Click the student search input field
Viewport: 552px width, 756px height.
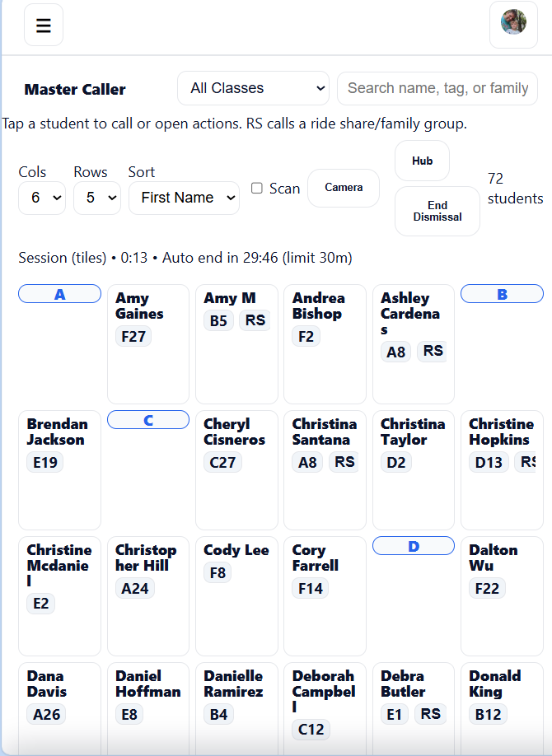point(437,88)
